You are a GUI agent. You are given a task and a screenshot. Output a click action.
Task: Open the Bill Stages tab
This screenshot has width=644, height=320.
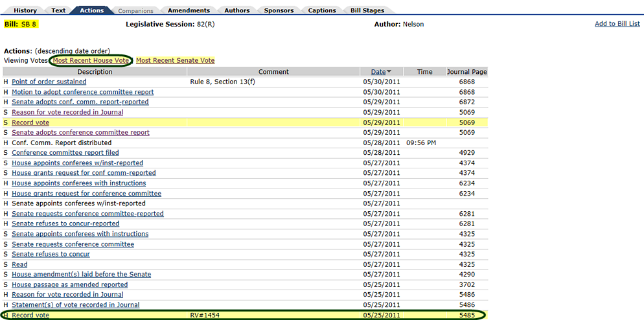(367, 10)
